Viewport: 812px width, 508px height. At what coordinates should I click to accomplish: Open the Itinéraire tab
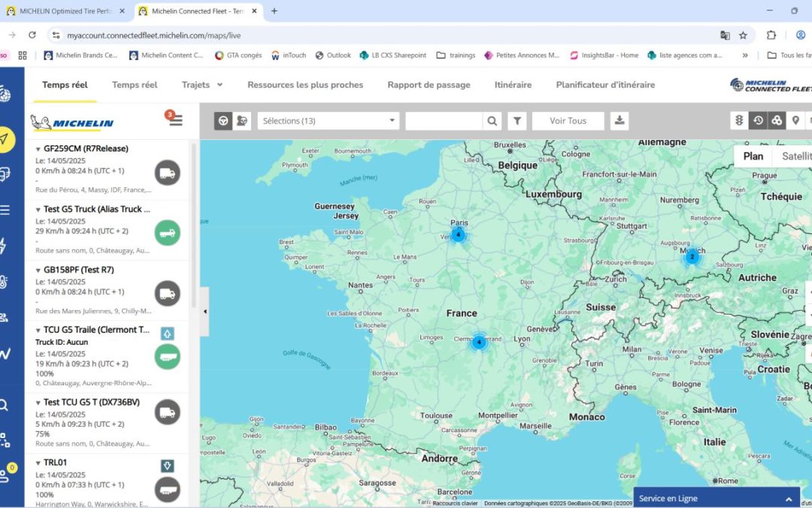point(513,84)
